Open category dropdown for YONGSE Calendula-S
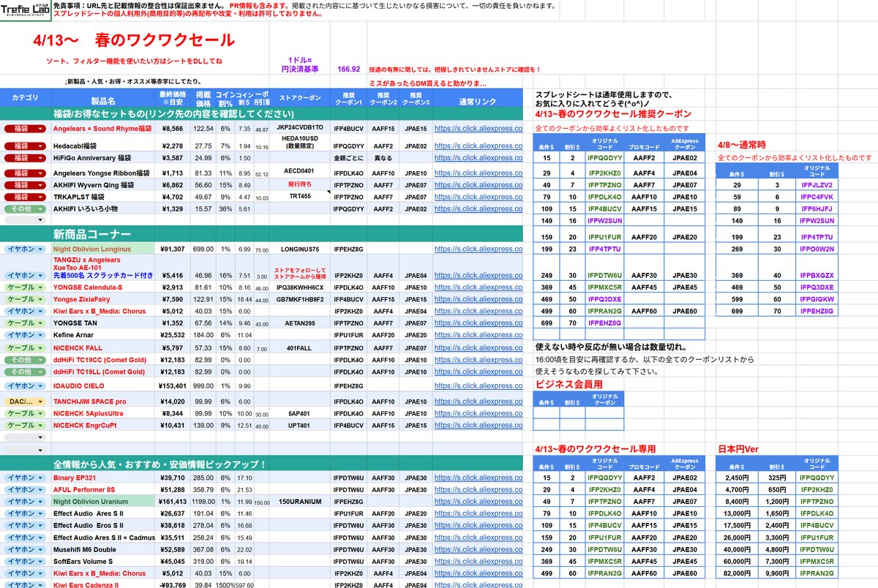878x588 pixels. coord(25,288)
